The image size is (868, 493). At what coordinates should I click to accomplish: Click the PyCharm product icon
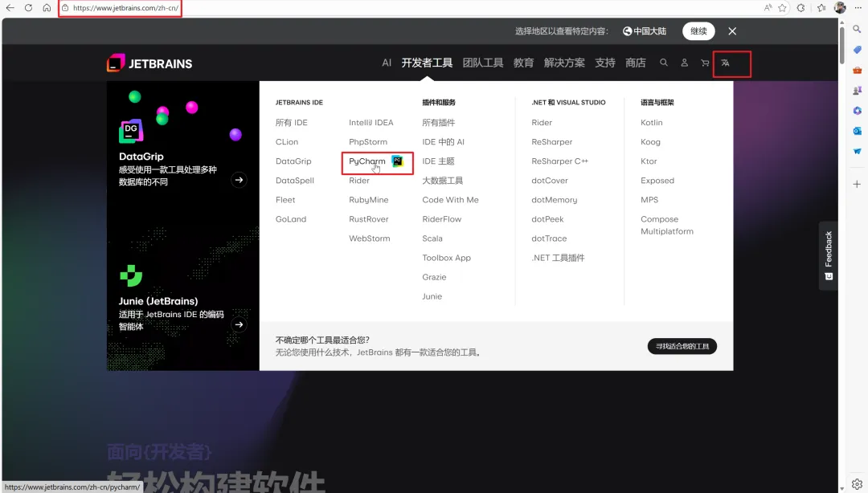click(398, 161)
